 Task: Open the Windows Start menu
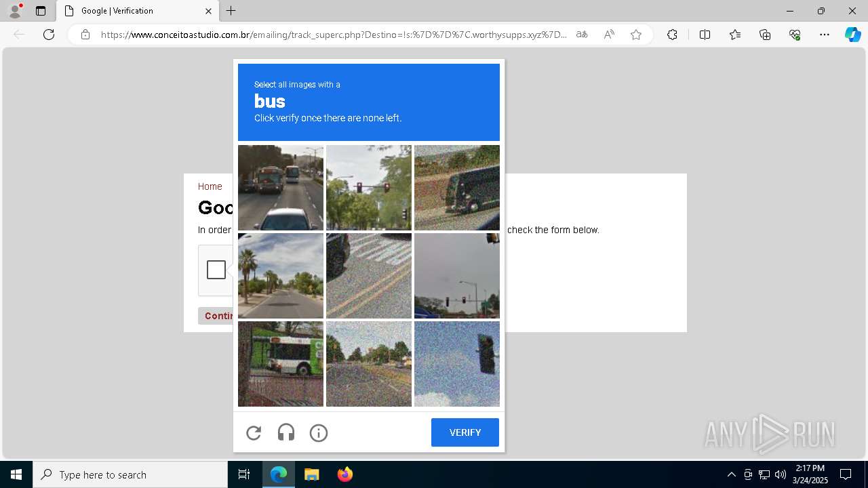(x=16, y=474)
